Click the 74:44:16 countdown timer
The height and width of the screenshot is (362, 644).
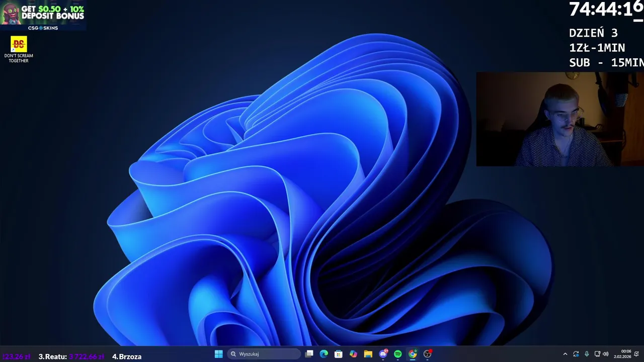tap(606, 10)
